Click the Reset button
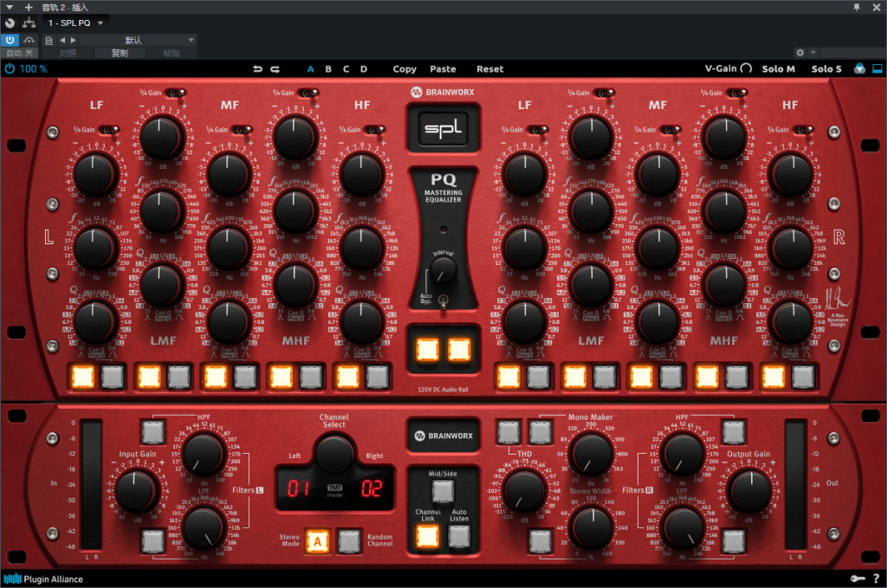The height and width of the screenshot is (588, 887). [x=490, y=69]
